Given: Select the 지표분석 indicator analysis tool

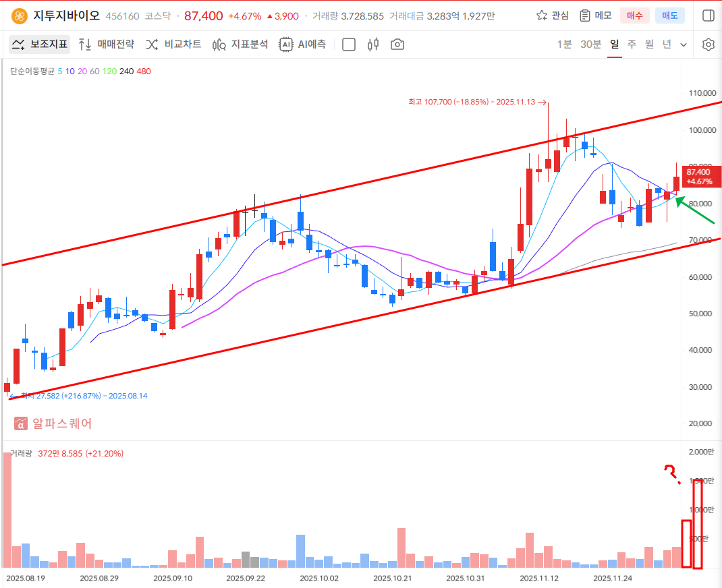Looking at the screenshot, I should tap(240, 45).
